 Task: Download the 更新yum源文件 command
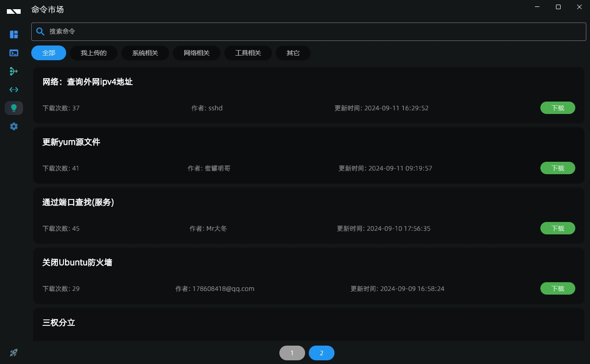(558, 168)
